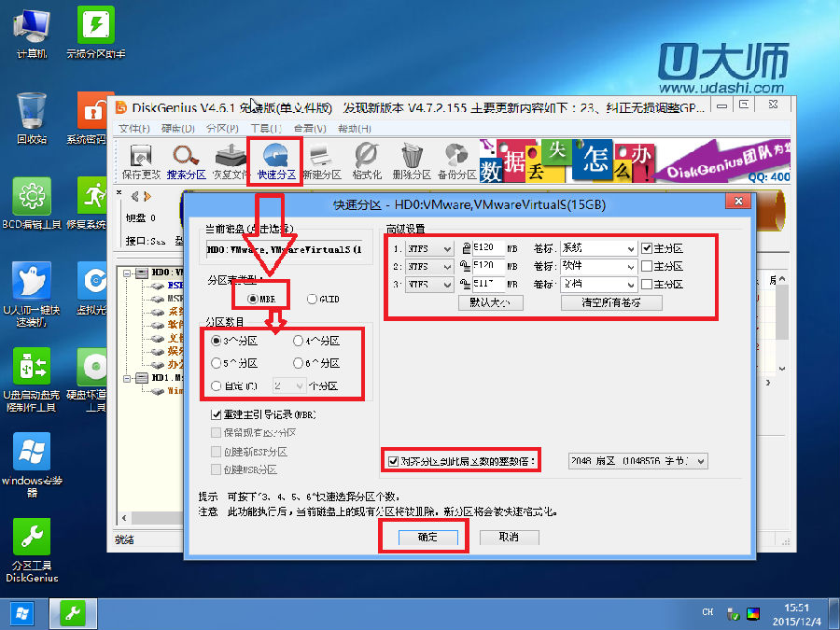The image size is (840, 630).
Task: Open Search Partitions (搜索分区) tool
Action: point(186,161)
